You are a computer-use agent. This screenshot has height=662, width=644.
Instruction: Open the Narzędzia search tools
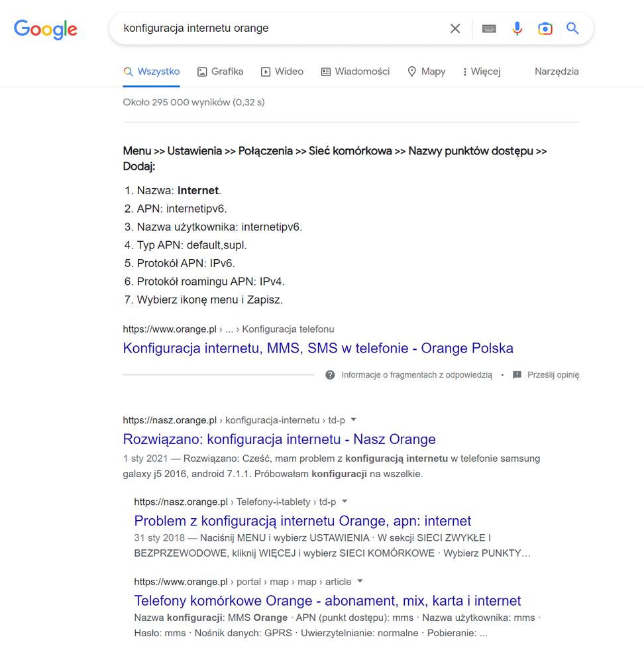(557, 72)
